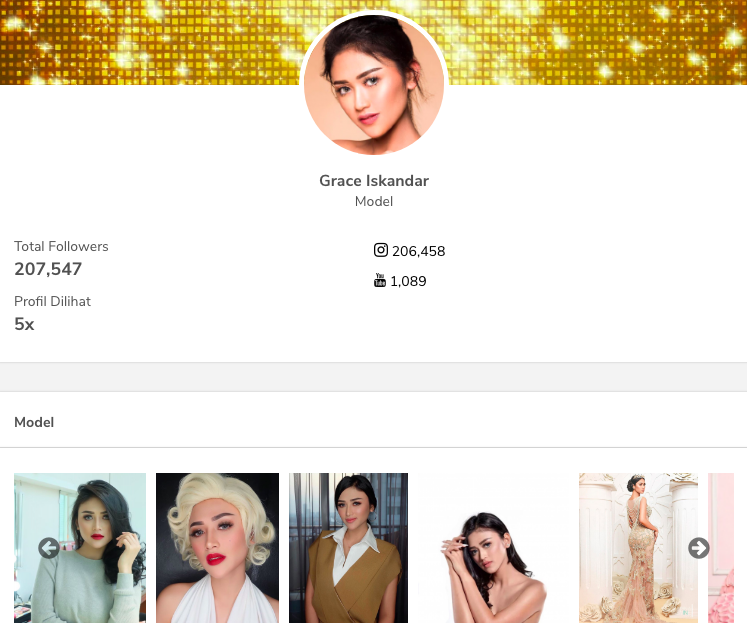The width and height of the screenshot is (747, 636).
Task: Click the partially visible pink photo
Action: [x=721, y=548]
